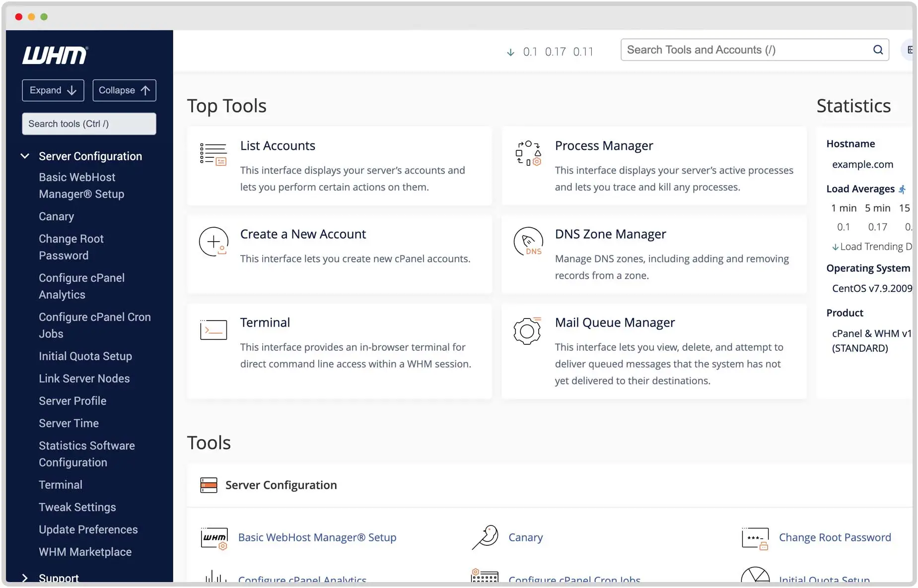Click the down arrow beside the header load averages
918x588 pixels.
(510, 51)
